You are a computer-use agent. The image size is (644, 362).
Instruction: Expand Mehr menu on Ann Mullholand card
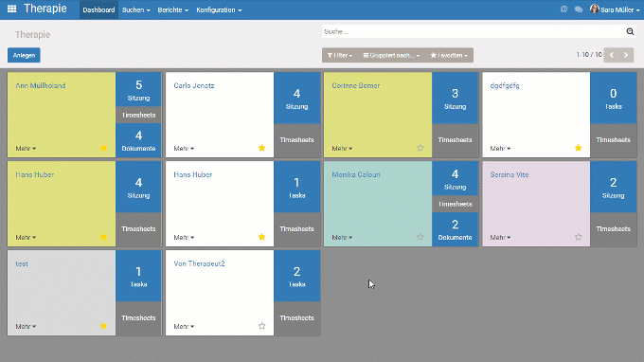pyautogui.click(x=26, y=149)
